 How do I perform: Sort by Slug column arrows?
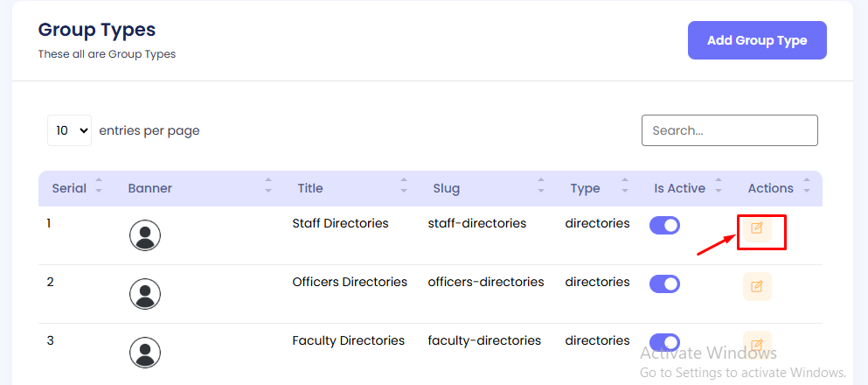tap(541, 188)
